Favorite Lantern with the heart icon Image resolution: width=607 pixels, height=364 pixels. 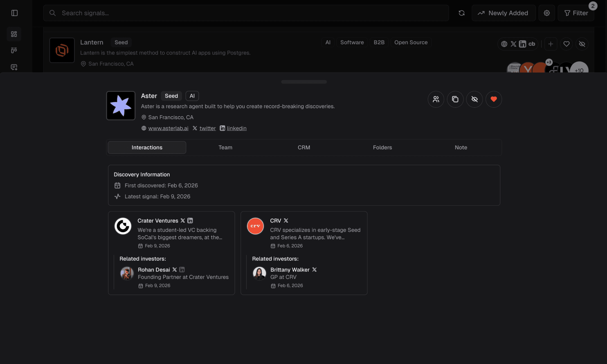tap(566, 44)
